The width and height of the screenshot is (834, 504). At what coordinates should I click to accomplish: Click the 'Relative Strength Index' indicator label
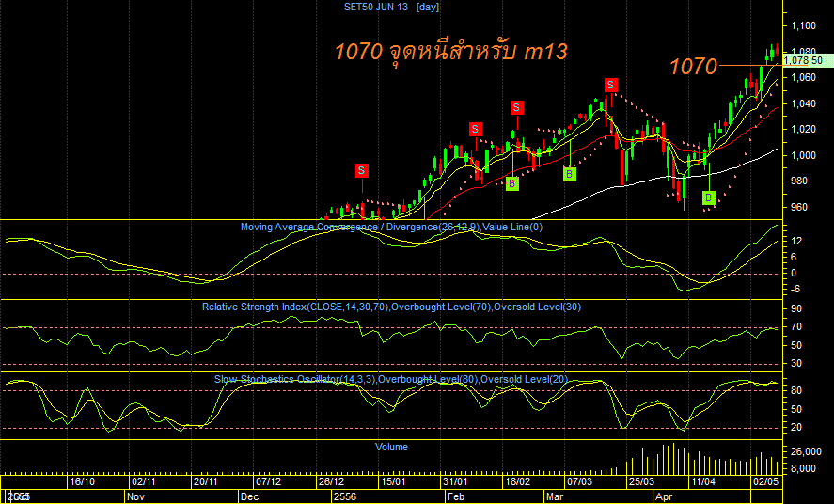[x=391, y=307]
